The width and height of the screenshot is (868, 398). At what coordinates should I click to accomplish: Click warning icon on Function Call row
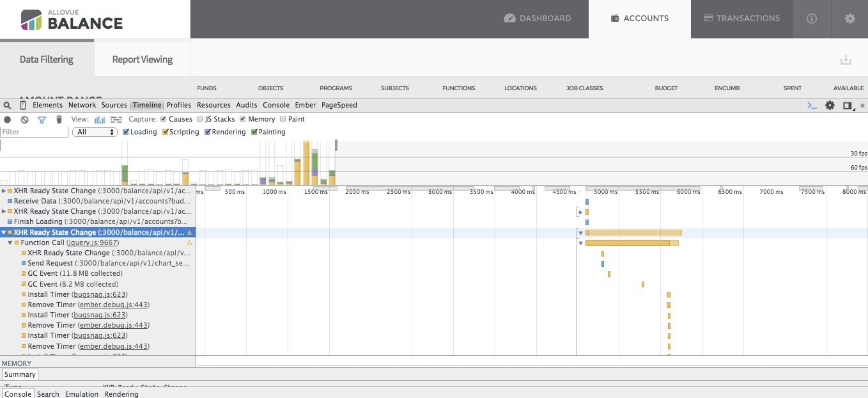pos(189,243)
